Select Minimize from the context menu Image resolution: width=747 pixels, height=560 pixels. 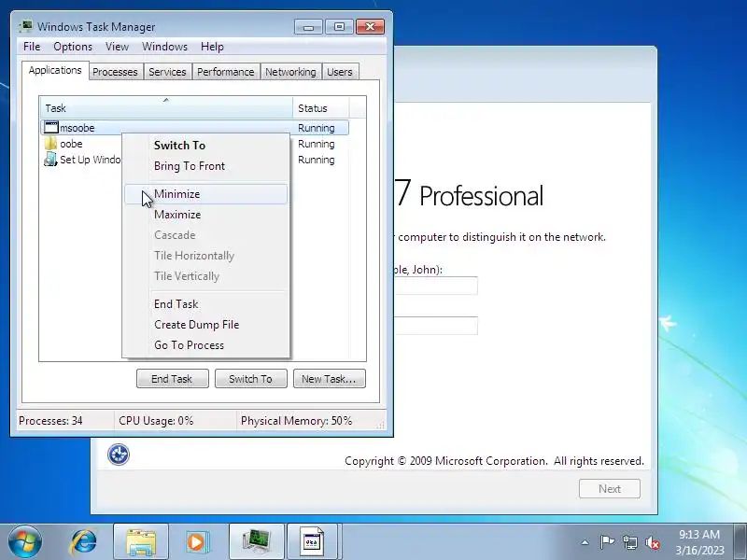(205, 194)
